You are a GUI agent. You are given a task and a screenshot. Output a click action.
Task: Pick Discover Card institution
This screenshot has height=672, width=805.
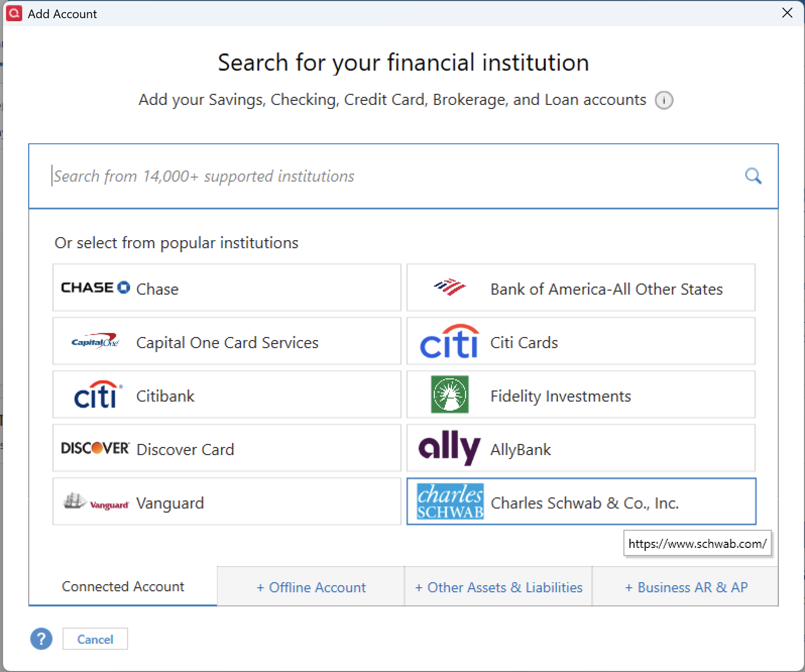[x=227, y=449]
